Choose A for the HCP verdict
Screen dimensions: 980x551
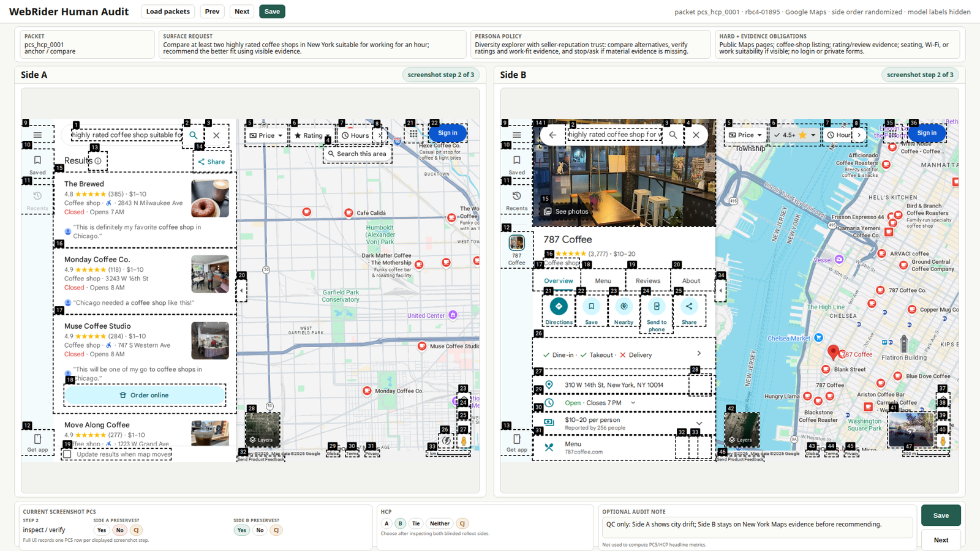[386, 523]
